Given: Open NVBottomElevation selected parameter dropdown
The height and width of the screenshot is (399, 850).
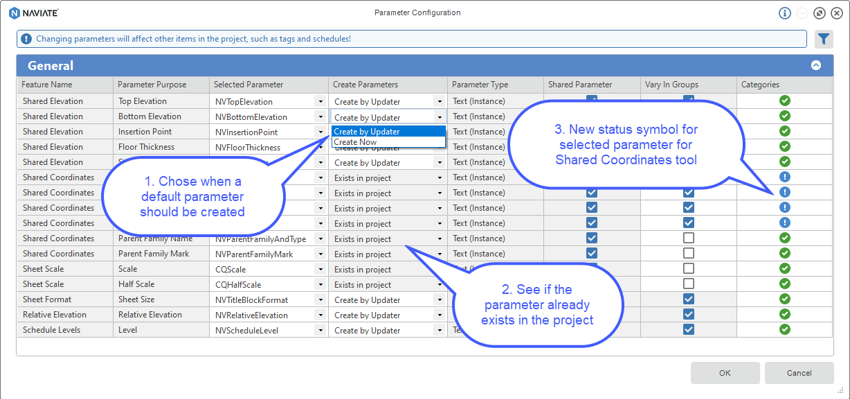Looking at the screenshot, I should click(320, 117).
